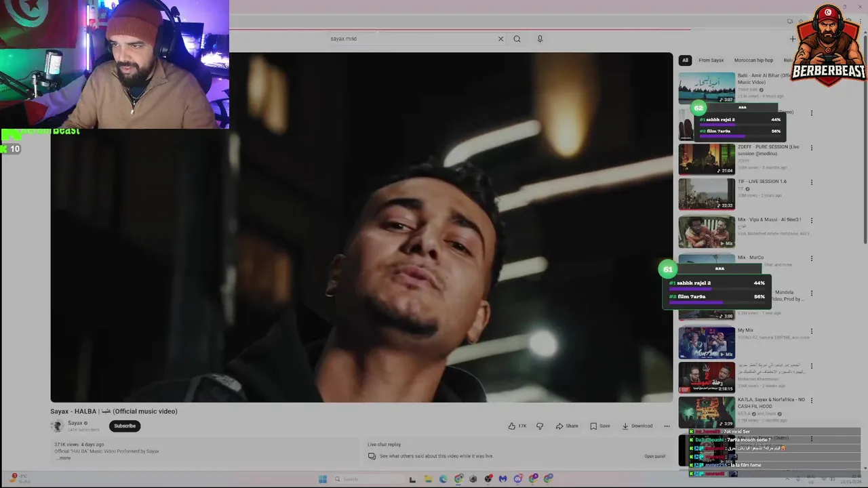Select the Moroccan hip-hop filter chip
This screenshot has height=488, width=868.
point(753,60)
